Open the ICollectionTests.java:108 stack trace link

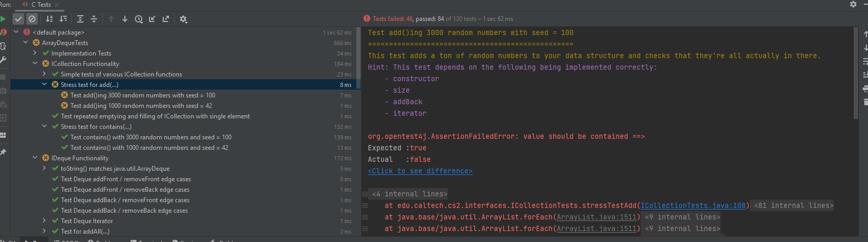pyautogui.click(x=693, y=206)
